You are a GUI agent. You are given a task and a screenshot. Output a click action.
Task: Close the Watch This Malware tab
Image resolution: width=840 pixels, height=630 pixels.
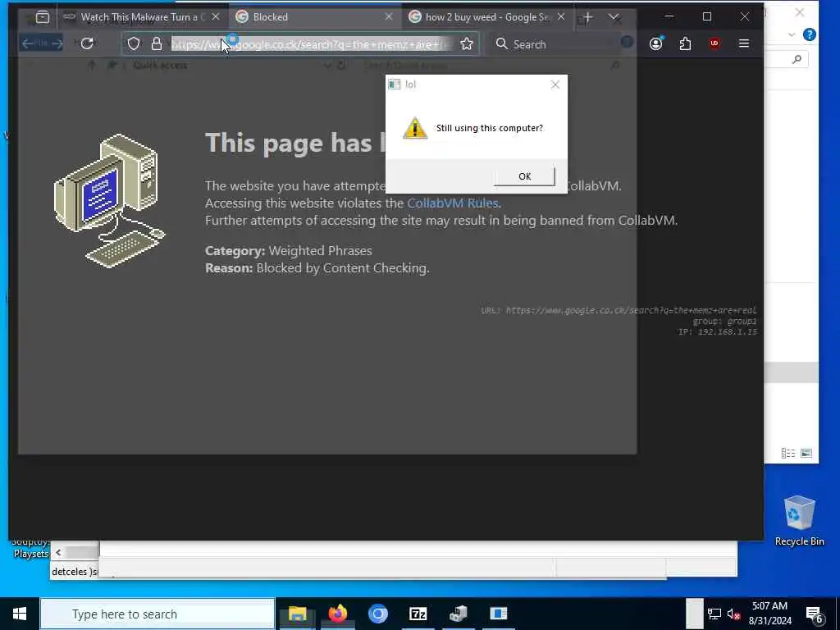216,17
